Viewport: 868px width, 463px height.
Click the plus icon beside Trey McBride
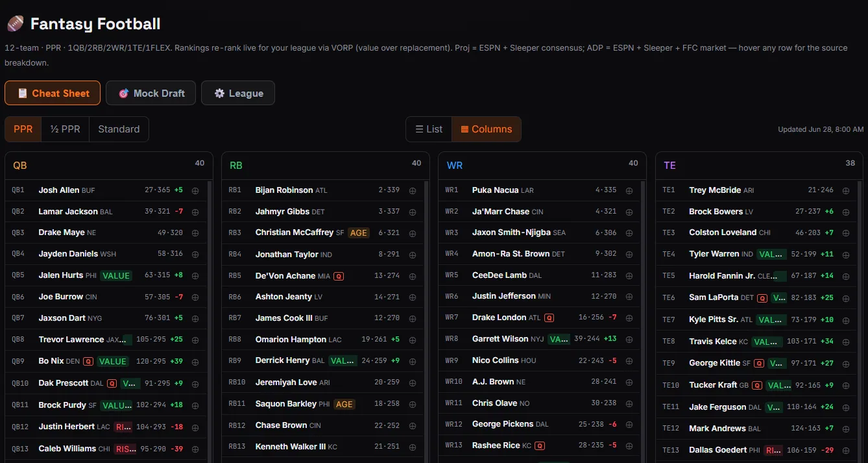[x=846, y=190]
